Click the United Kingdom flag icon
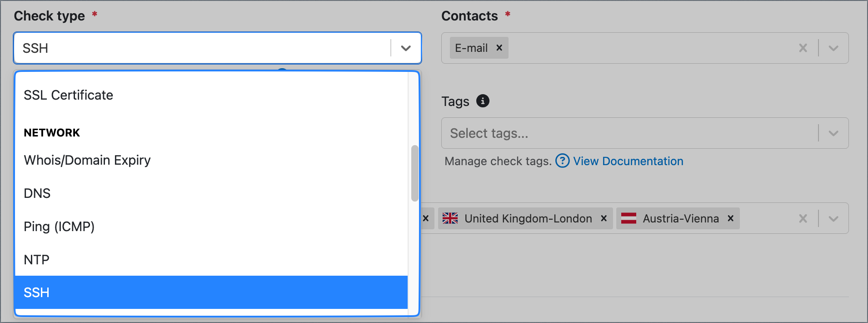868x323 pixels. click(450, 218)
